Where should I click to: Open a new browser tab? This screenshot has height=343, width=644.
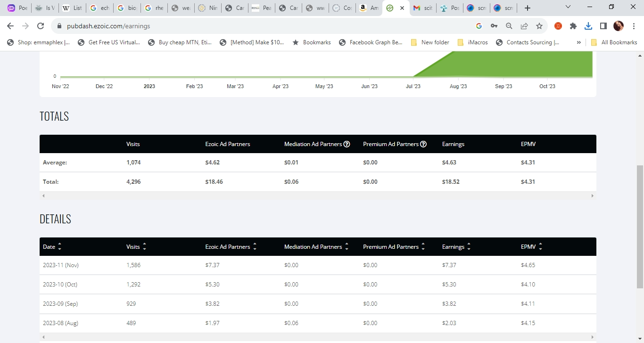pos(528,8)
